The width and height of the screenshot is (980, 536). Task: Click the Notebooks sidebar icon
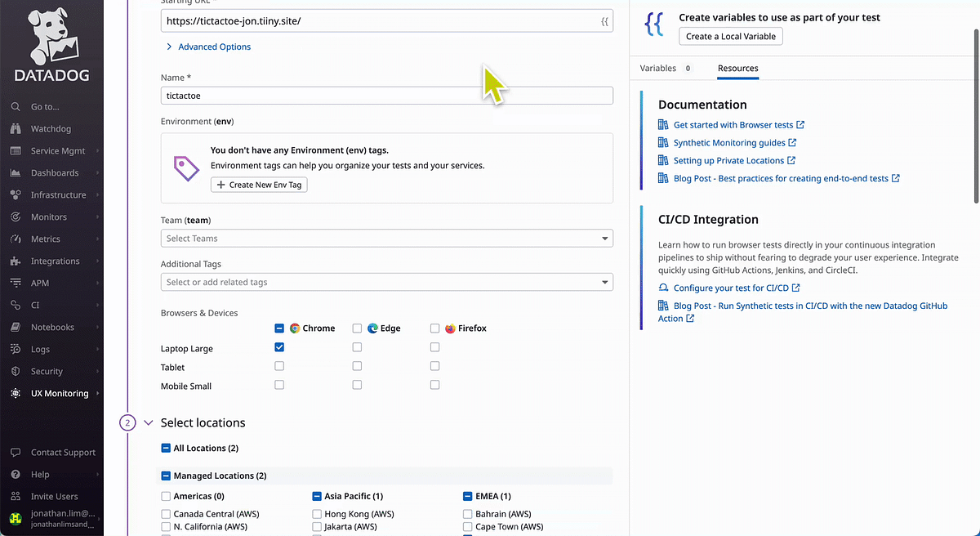[x=16, y=328]
